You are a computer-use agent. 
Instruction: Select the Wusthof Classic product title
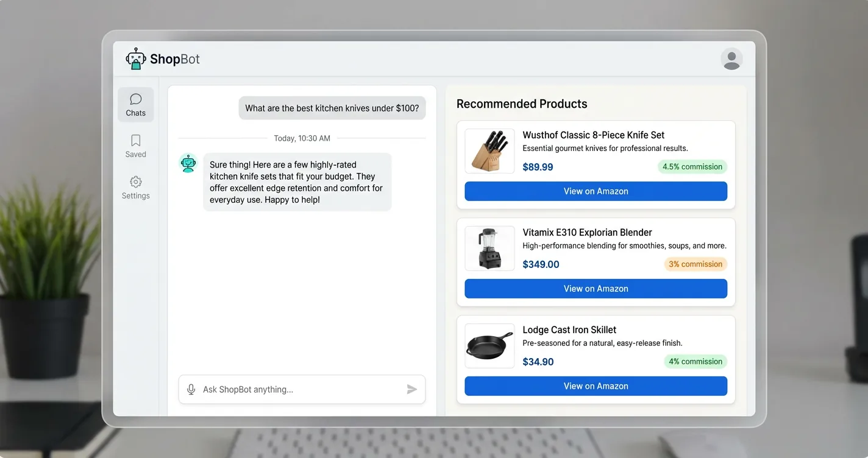coord(594,135)
